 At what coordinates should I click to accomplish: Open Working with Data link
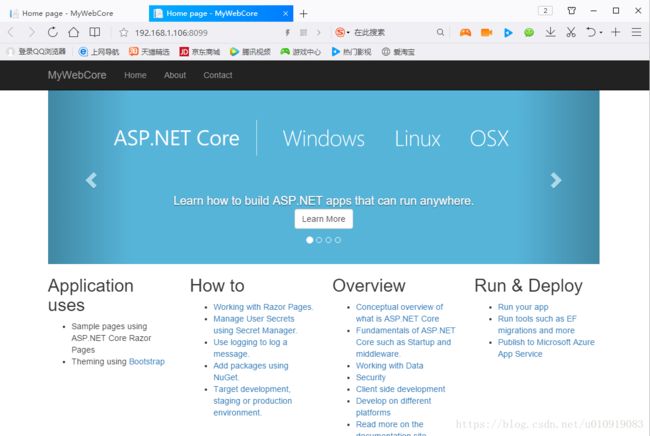coord(389,366)
